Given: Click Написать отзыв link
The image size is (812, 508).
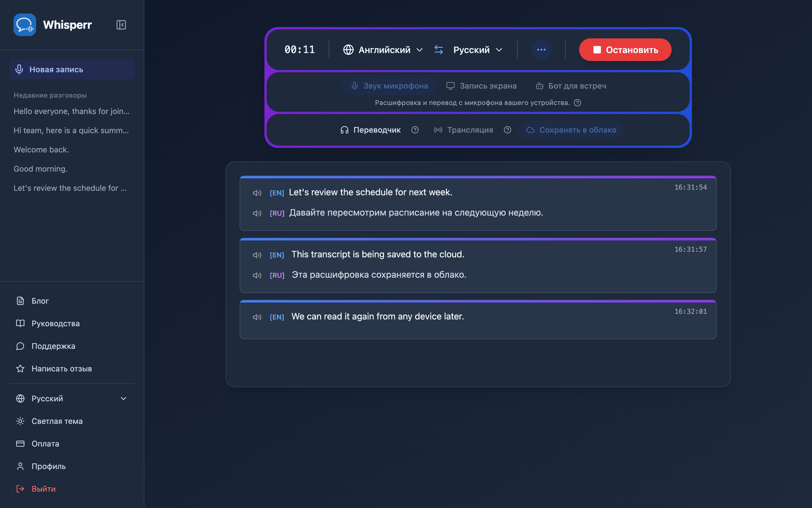Looking at the screenshot, I should [x=72, y=369].
